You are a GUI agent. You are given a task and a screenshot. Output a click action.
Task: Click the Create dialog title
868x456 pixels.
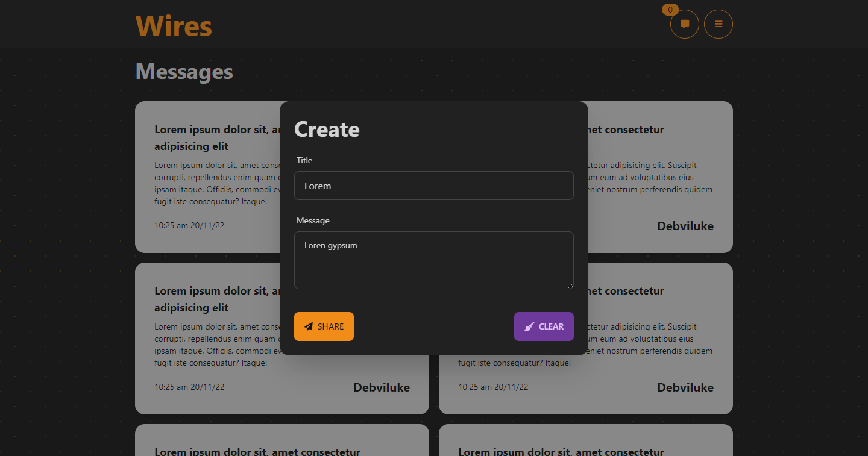click(x=327, y=129)
